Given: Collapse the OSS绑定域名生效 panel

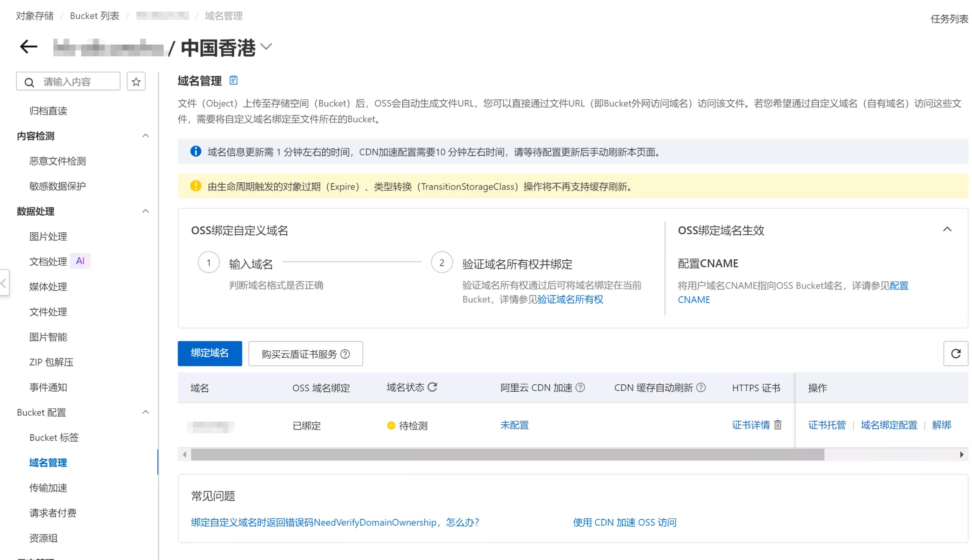Looking at the screenshot, I should pyautogui.click(x=947, y=230).
